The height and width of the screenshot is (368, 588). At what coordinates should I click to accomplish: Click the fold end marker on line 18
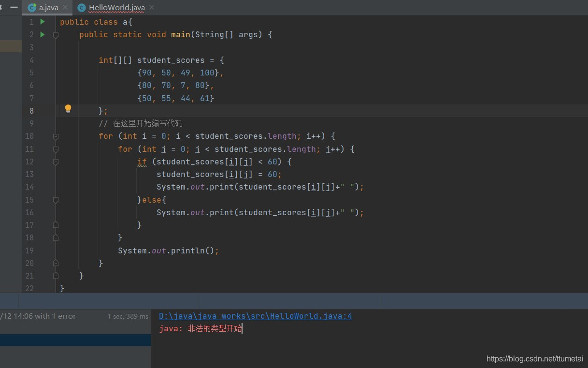pos(56,237)
